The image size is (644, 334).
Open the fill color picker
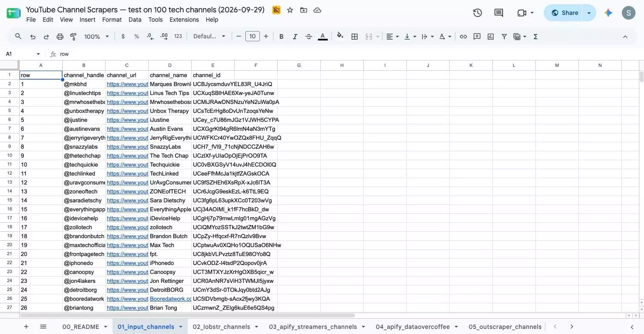(340, 37)
